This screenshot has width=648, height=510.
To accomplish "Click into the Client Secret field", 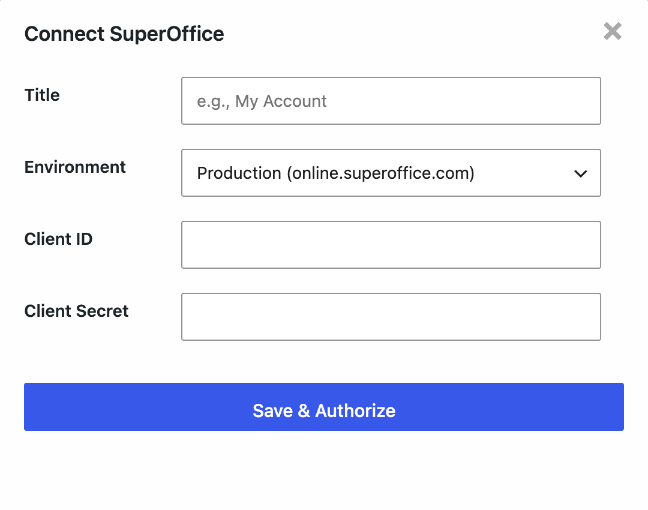I will [391, 317].
